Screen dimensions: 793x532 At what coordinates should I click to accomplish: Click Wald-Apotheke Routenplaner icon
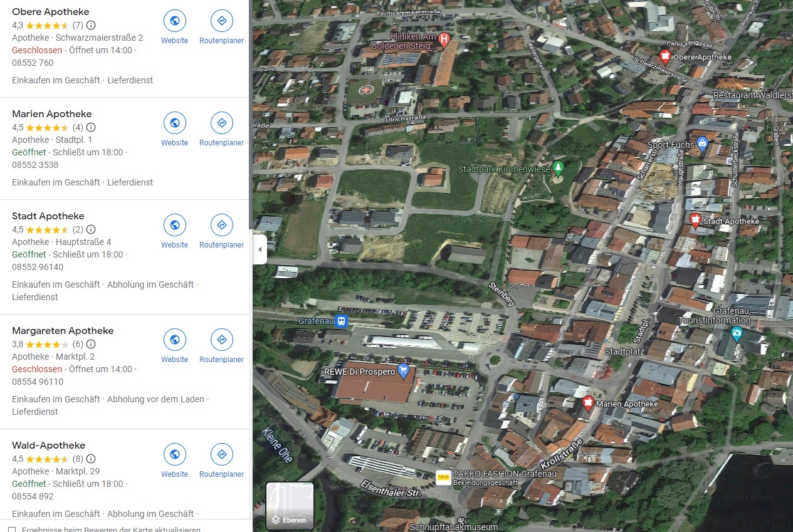click(221, 454)
